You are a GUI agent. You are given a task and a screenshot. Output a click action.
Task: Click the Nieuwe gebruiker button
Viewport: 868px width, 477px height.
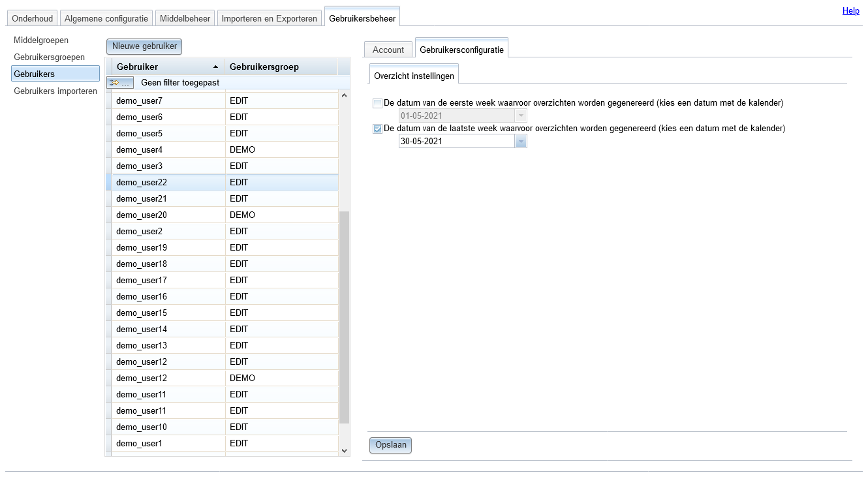point(144,46)
